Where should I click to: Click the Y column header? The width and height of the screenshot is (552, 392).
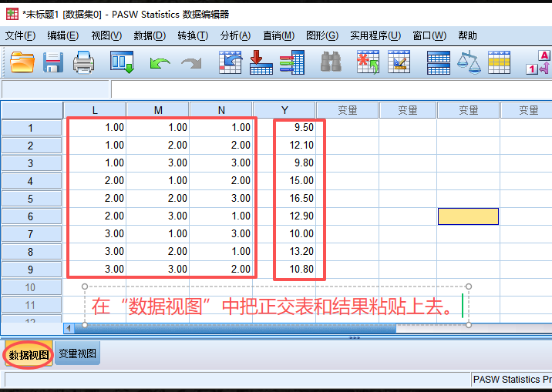pos(284,110)
